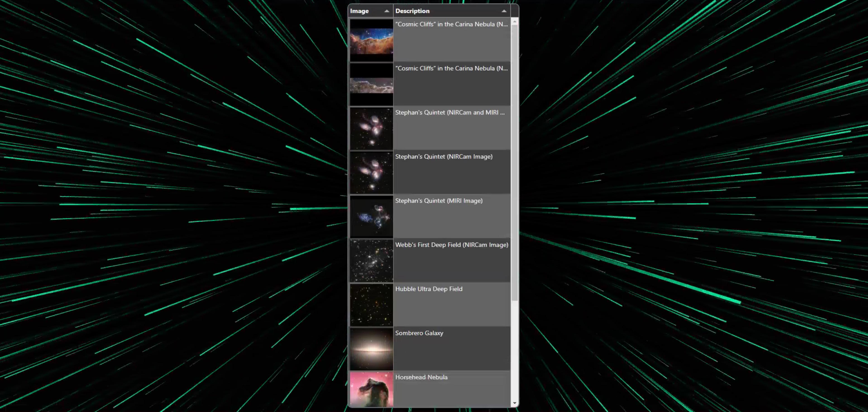This screenshot has height=412, width=868.
Task: Select 'Webb's First Deep Field (NIRCam Image)' text
Action: click(x=452, y=245)
